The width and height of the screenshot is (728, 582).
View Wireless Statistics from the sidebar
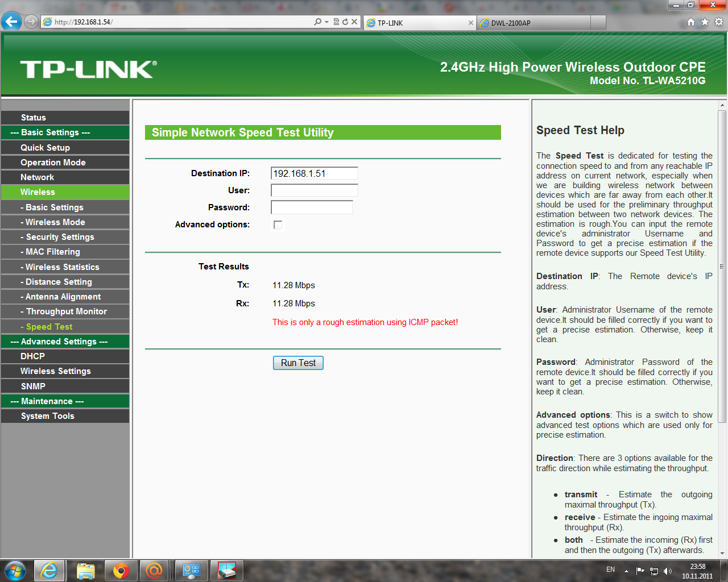coord(65,267)
